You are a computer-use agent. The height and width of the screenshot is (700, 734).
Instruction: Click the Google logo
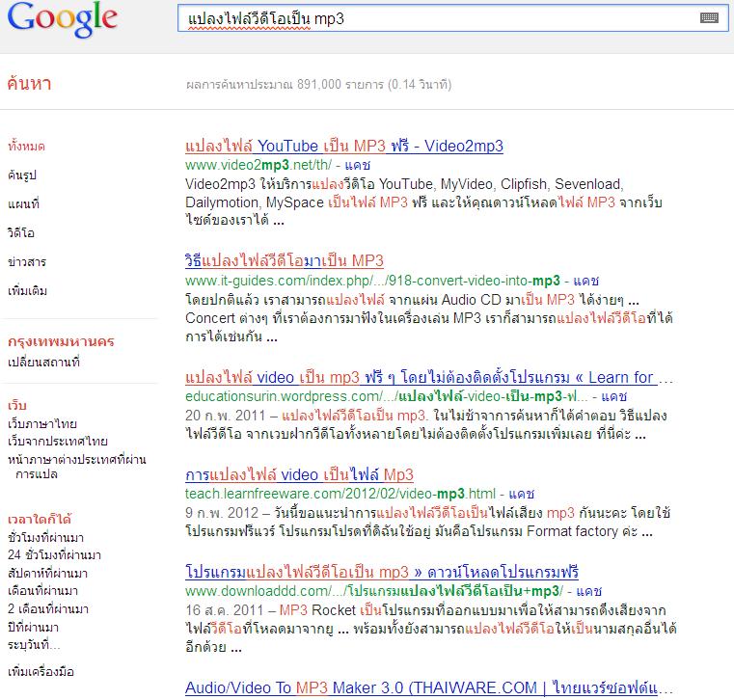pyautogui.click(x=63, y=18)
